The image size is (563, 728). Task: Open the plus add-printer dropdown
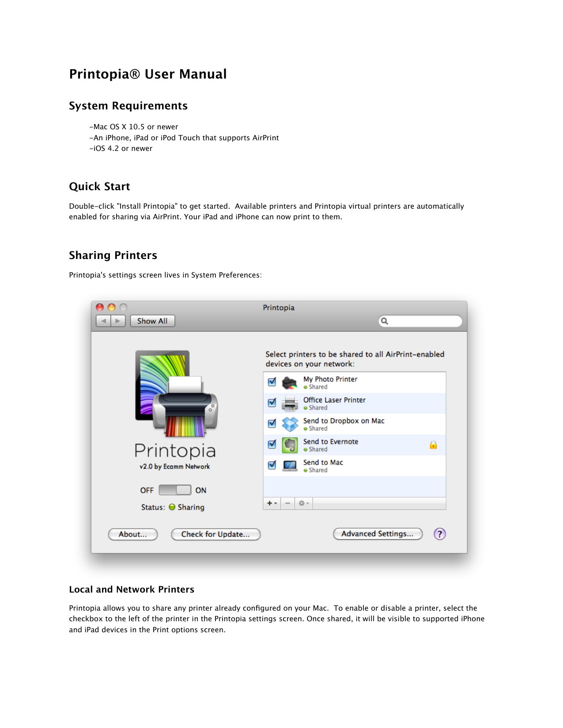click(x=272, y=503)
